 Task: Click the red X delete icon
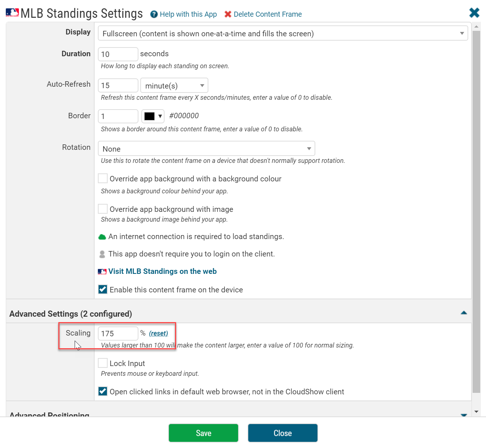[x=228, y=14]
